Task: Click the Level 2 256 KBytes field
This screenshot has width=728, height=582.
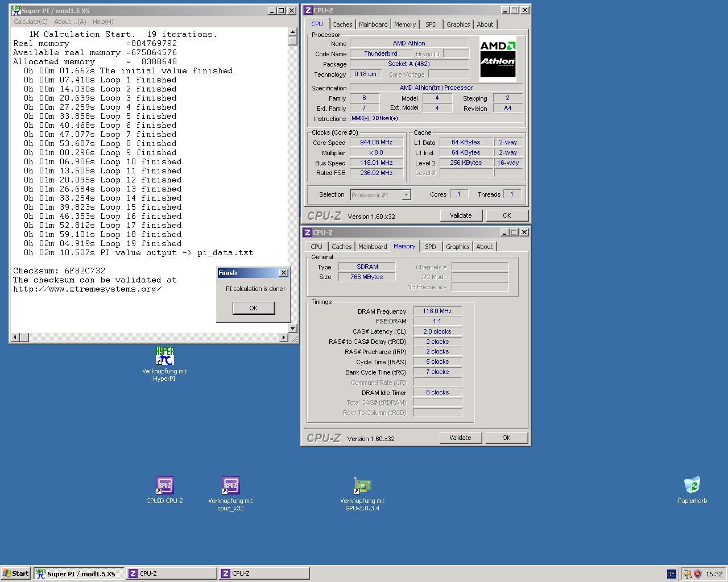Action: pos(466,163)
